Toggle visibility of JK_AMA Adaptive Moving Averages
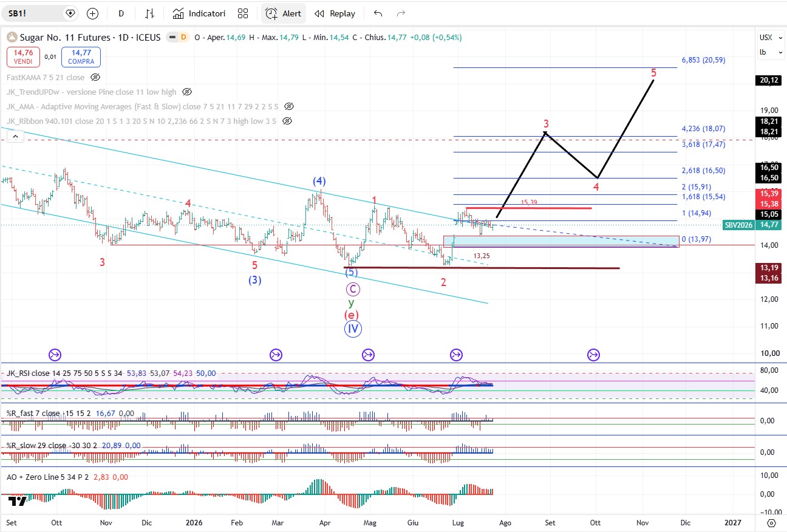 pyautogui.click(x=290, y=106)
